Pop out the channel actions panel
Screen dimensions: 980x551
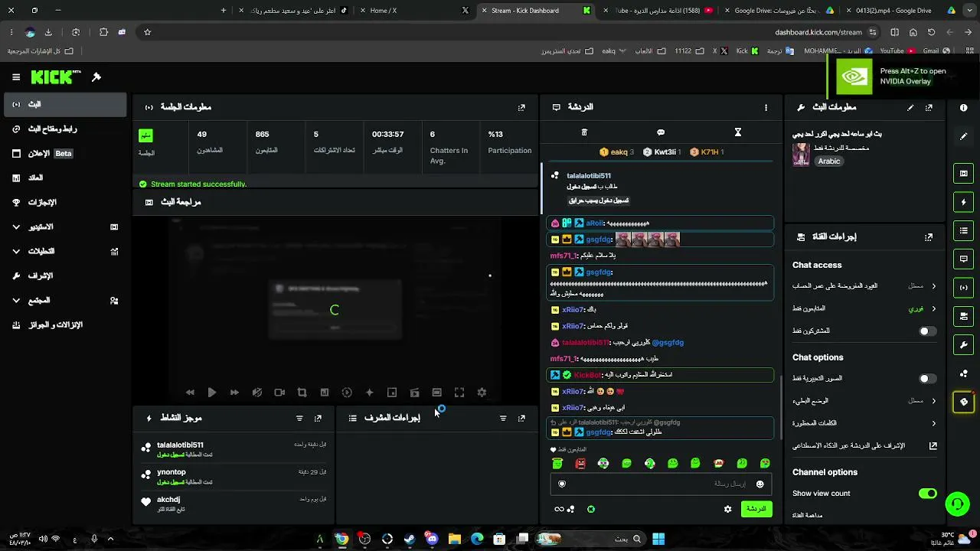pos(929,237)
